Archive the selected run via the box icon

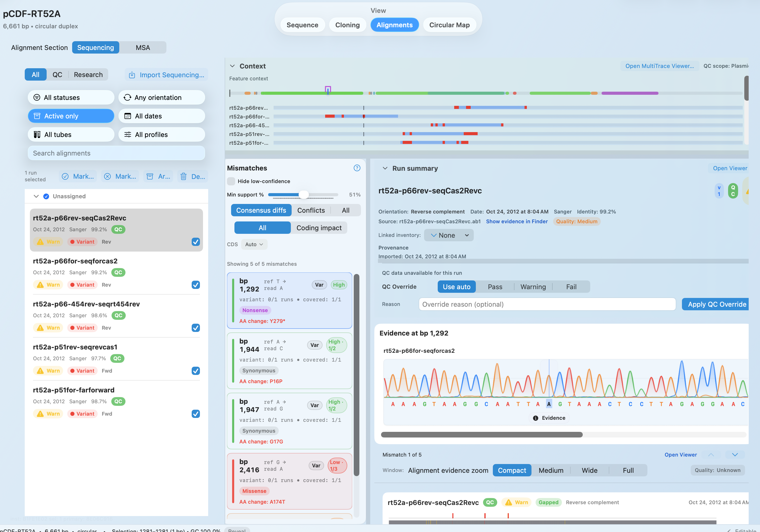click(150, 176)
